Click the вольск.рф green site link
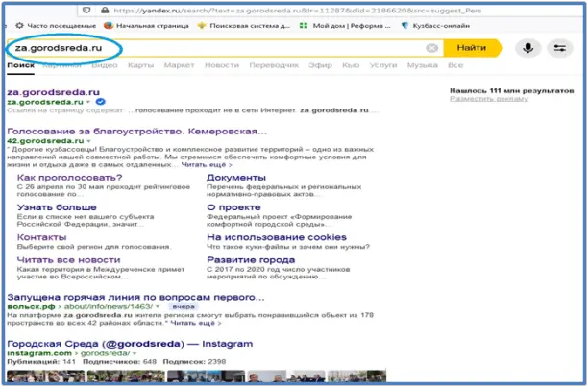 31,307
